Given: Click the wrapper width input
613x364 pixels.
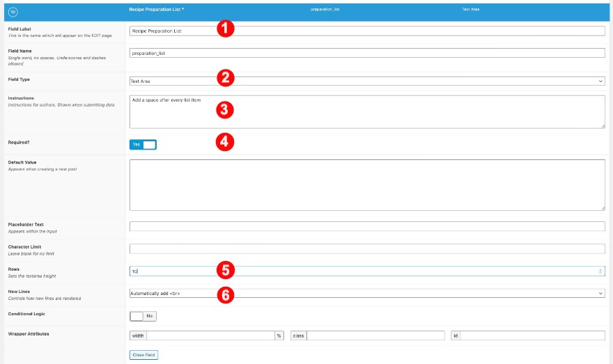Looking at the screenshot, I should (210, 335).
